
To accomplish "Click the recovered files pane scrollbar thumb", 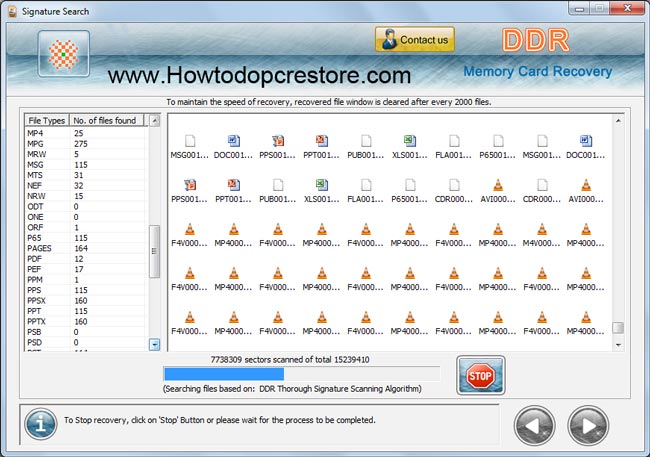I will [x=618, y=327].
